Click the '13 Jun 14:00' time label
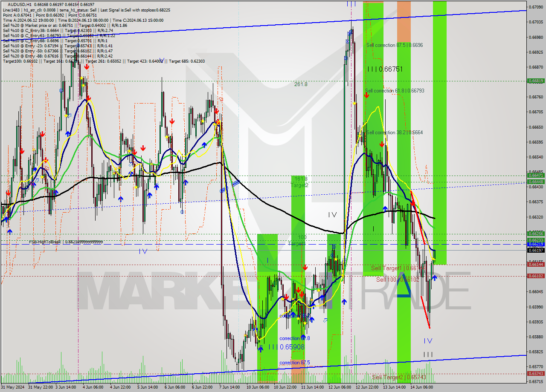The width and height of the screenshot is (546, 392). 395,387
